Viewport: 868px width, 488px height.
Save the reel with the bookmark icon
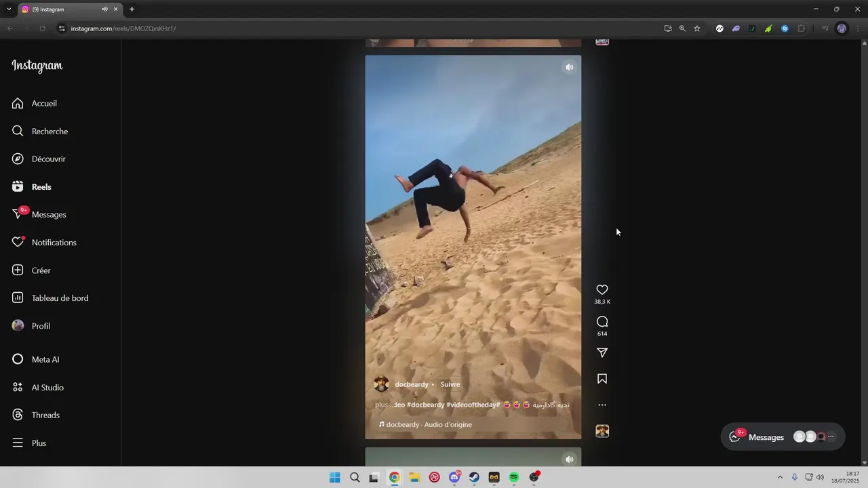pyautogui.click(x=602, y=379)
